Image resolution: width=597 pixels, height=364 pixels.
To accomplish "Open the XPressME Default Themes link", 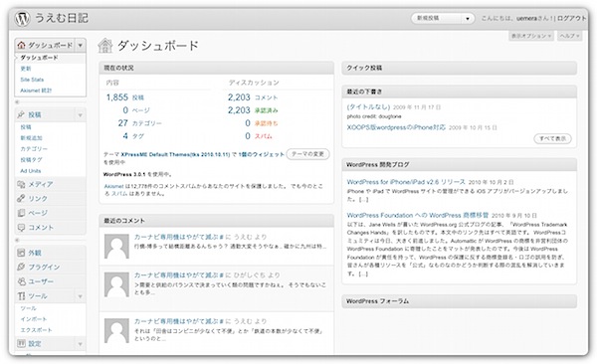I will click(175, 154).
